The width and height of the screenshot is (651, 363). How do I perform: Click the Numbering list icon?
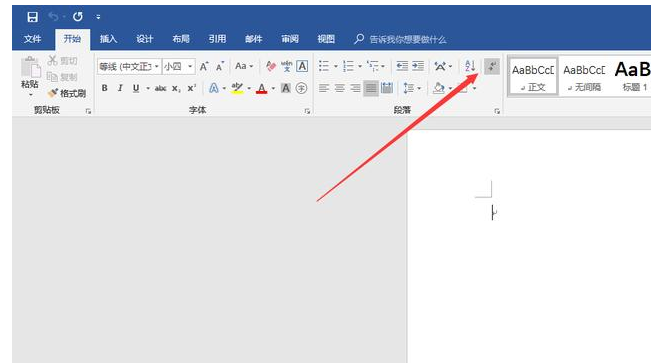(348, 66)
